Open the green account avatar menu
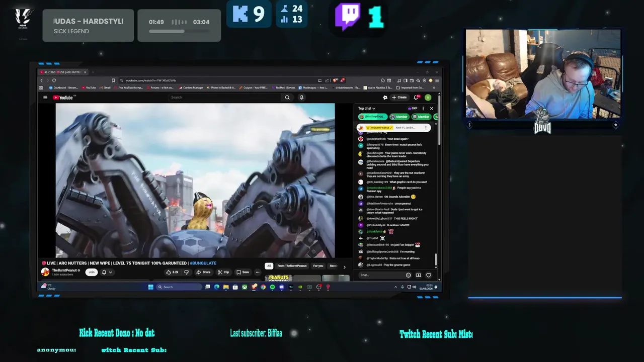The width and height of the screenshot is (644, 362). [x=428, y=98]
